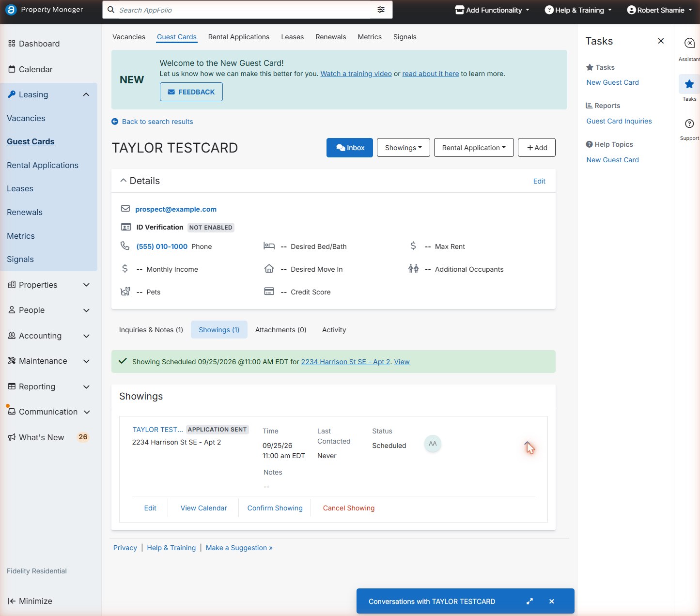Open the Support question icon

pyautogui.click(x=689, y=123)
